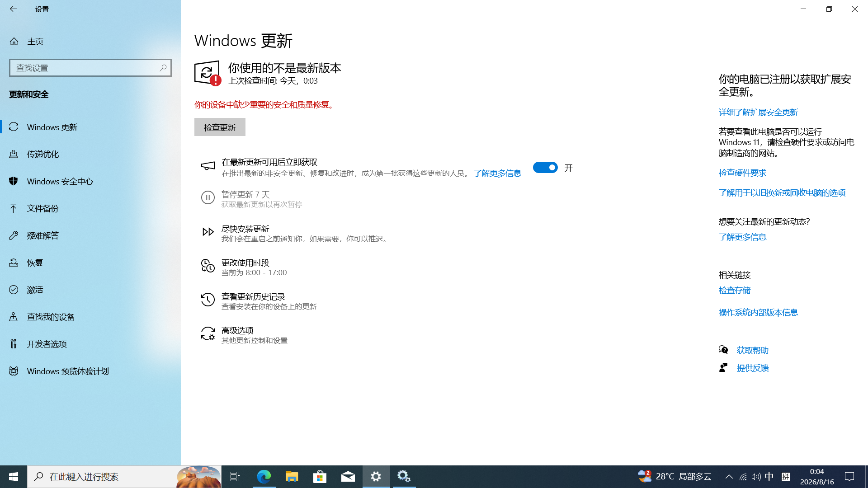Viewport: 868px width, 488px height.
Task: Open 检查存储 link
Action: [735, 290]
